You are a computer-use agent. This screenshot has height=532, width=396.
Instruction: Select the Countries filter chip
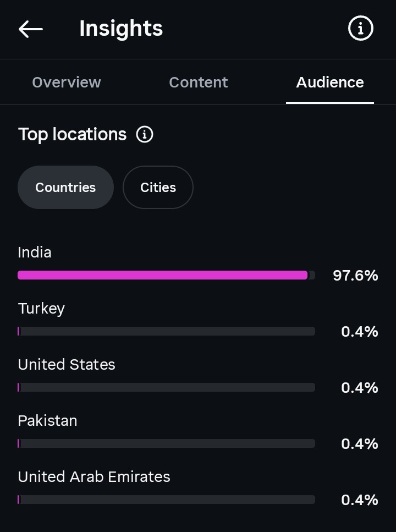pos(65,187)
